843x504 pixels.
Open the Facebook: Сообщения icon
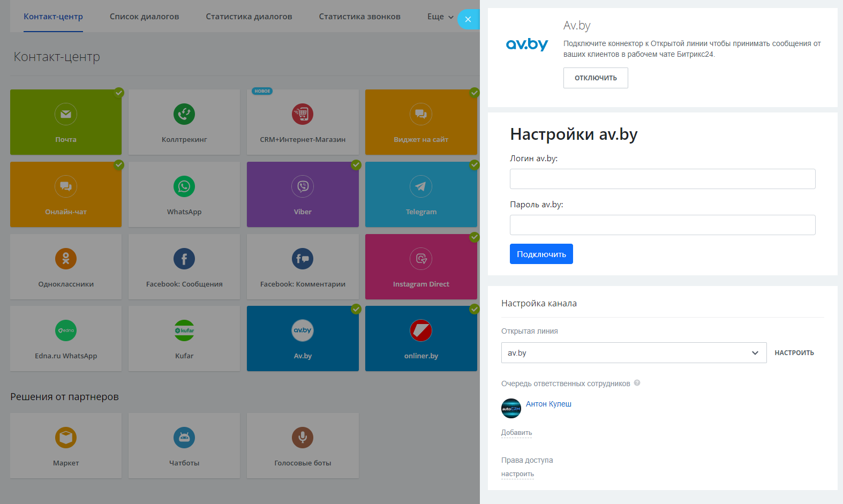click(184, 259)
